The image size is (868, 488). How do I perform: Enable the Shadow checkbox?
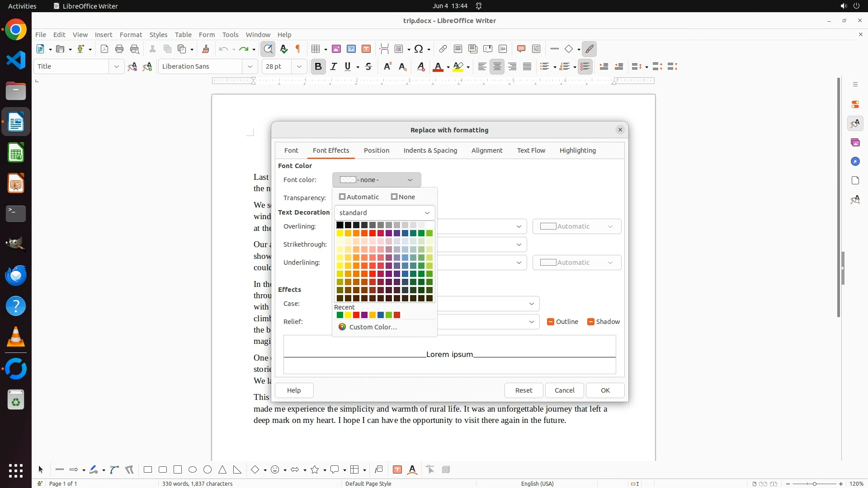[590, 322]
